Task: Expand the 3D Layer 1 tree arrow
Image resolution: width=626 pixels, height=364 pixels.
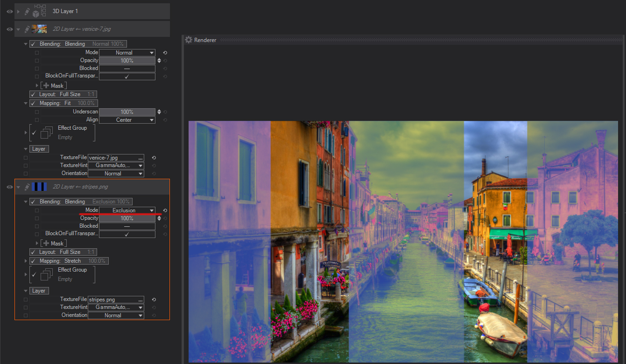Action: (x=18, y=11)
